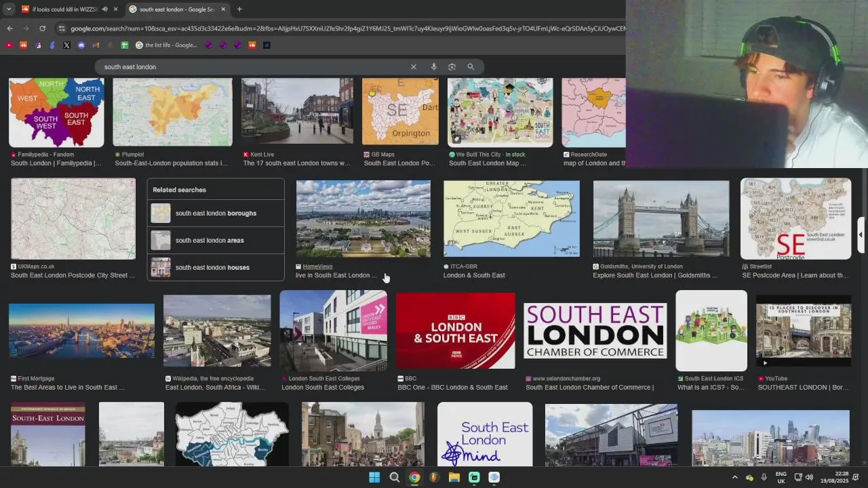Mute the 'if looks could kill' tab audio

104,9
